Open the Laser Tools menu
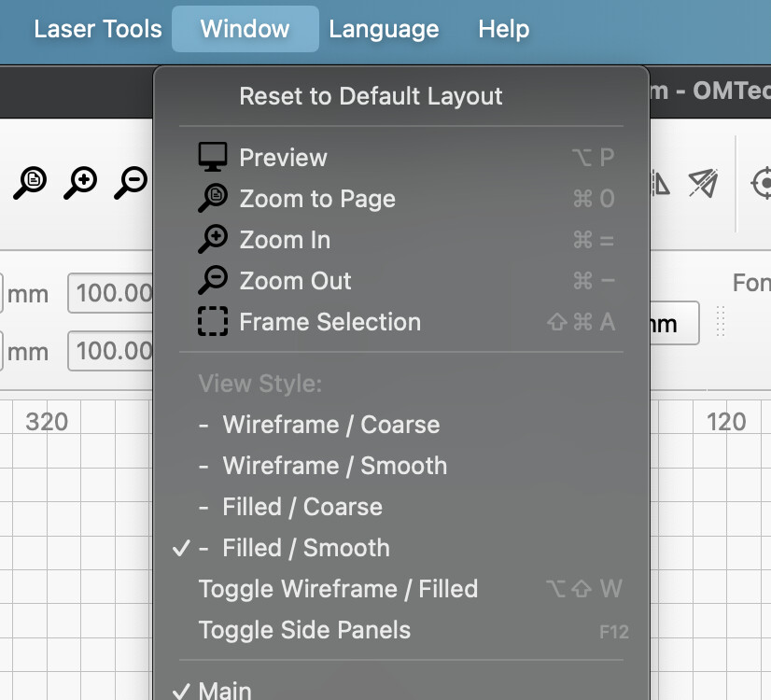Viewport: 771px width, 700px height. [x=98, y=29]
